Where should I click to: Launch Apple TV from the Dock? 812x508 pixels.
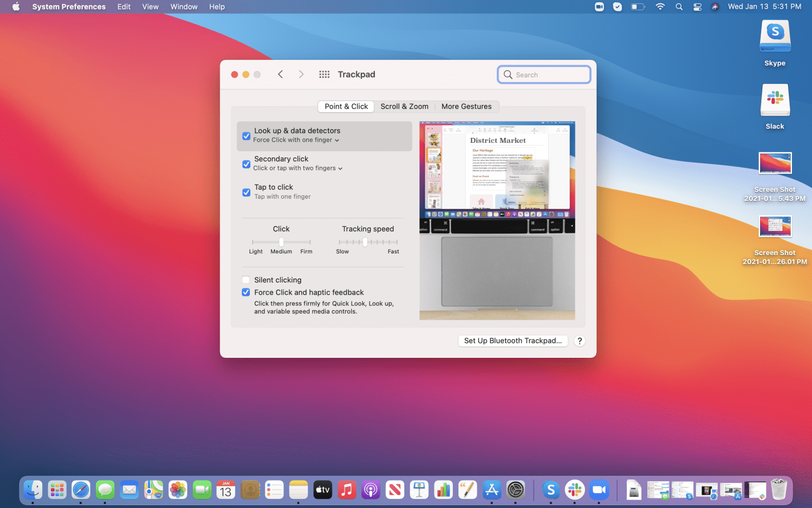click(323, 490)
